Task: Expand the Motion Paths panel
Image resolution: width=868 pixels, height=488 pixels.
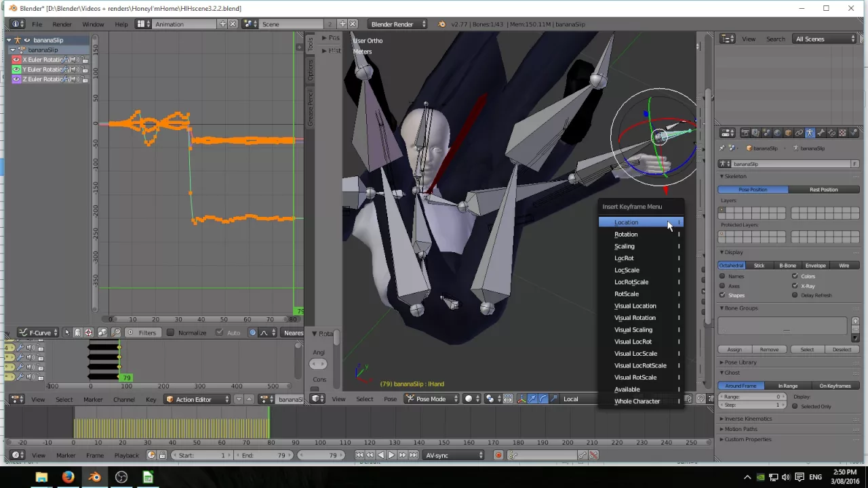Action: point(739,429)
